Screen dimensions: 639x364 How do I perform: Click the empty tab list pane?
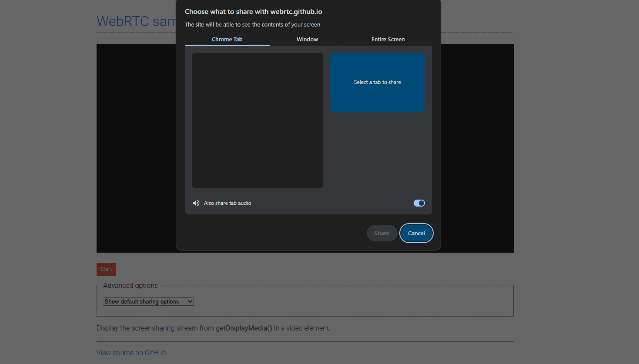(258, 120)
